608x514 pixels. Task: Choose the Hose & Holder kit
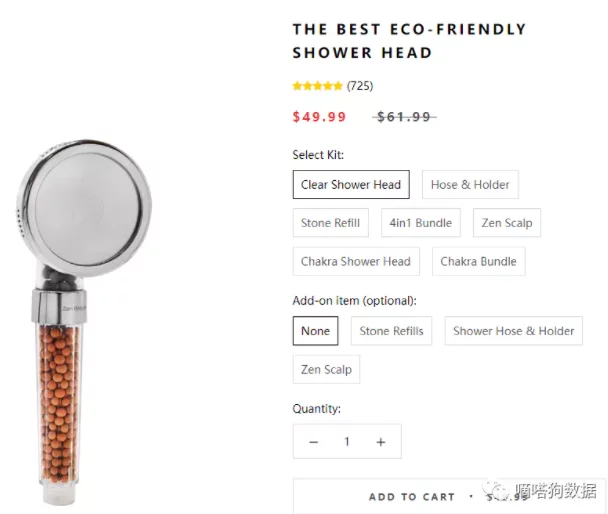[x=470, y=185]
